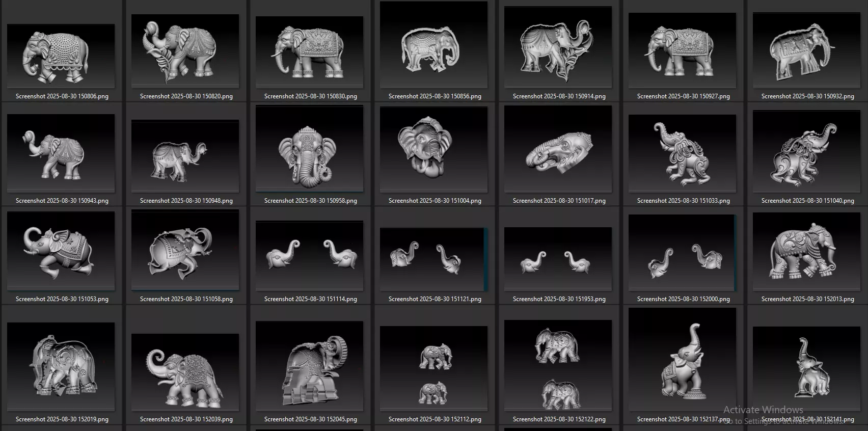This screenshot has width=868, height=431.
Task: Click file name "Screenshot 2025-08-30 151058.png"
Action: (x=186, y=299)
